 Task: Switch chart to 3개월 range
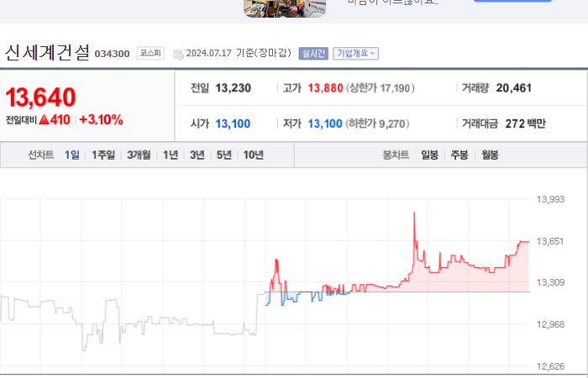[139, 155]
